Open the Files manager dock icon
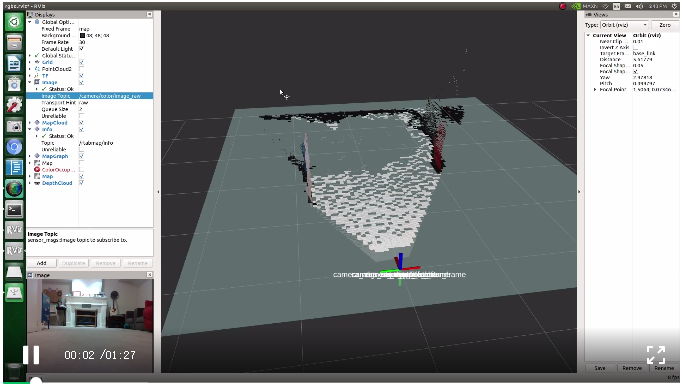 point(14,43)
